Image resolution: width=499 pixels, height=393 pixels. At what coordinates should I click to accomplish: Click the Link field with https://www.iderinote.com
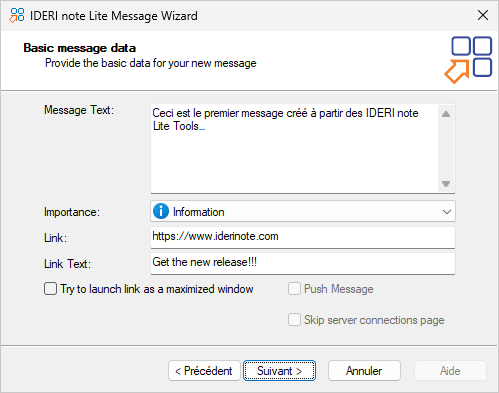pos(303,237)
